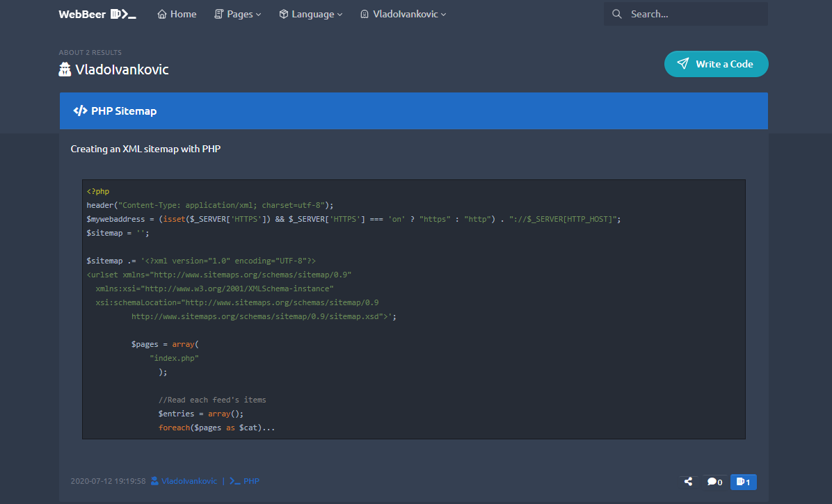Click the terminal icon beside PHP link
Screen dimensions: 832x504
click(234, 480)
